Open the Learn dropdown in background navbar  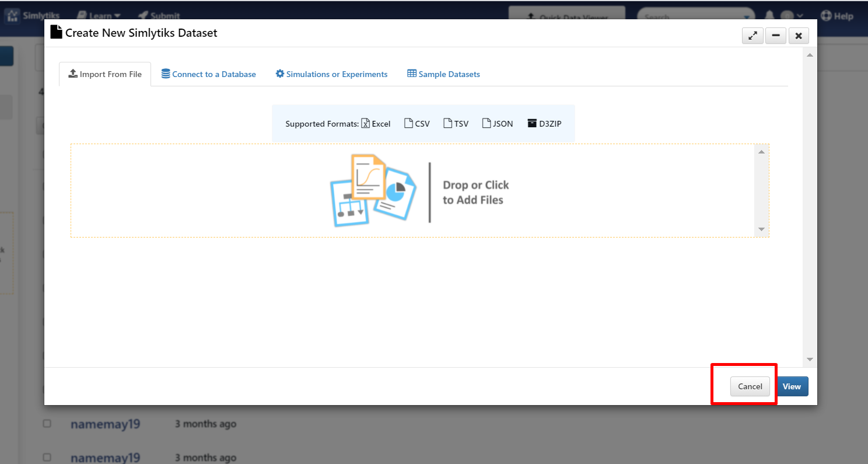click(x=99, y=16)
